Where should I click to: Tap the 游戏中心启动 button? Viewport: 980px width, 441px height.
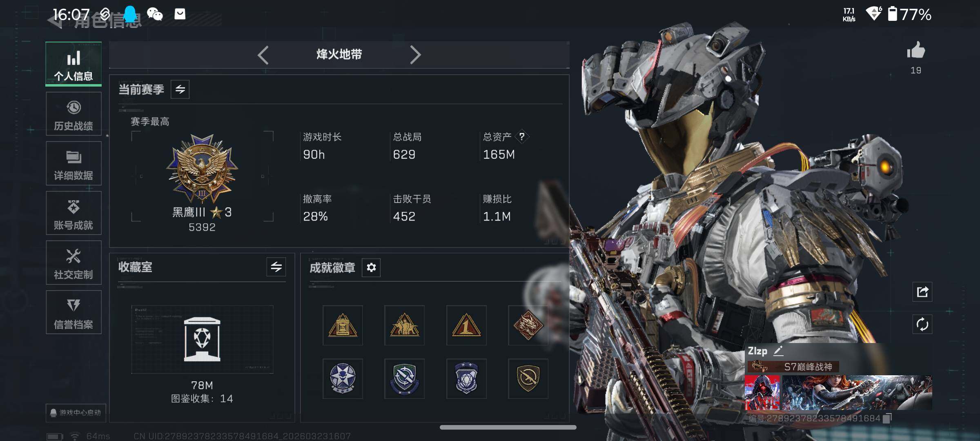[x=76, y=412]
